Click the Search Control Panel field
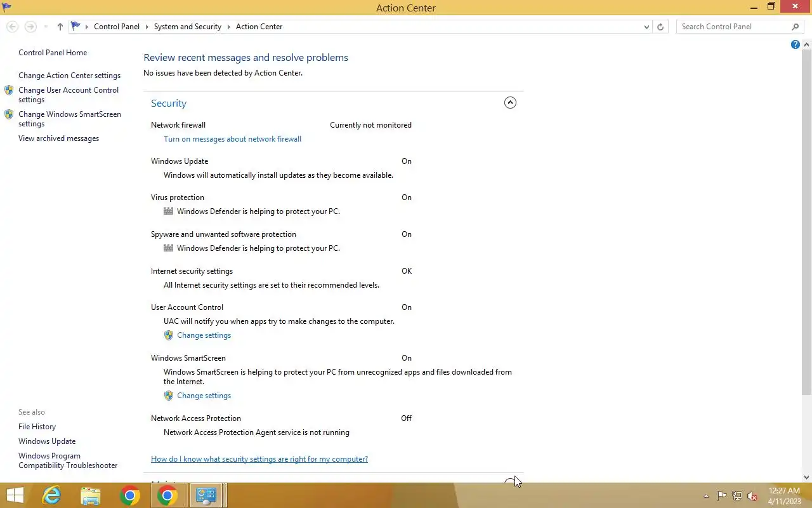Screen dimensions: 812x508 pos(733,27)
